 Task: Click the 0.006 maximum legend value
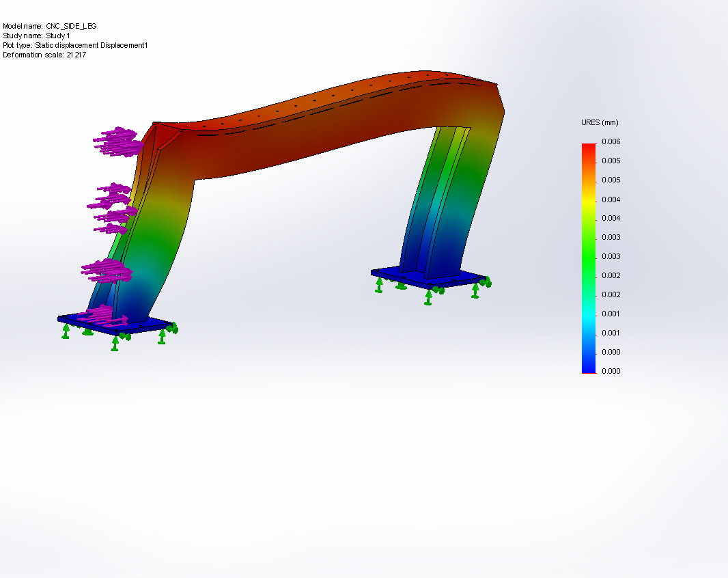[x=611, y=141]
